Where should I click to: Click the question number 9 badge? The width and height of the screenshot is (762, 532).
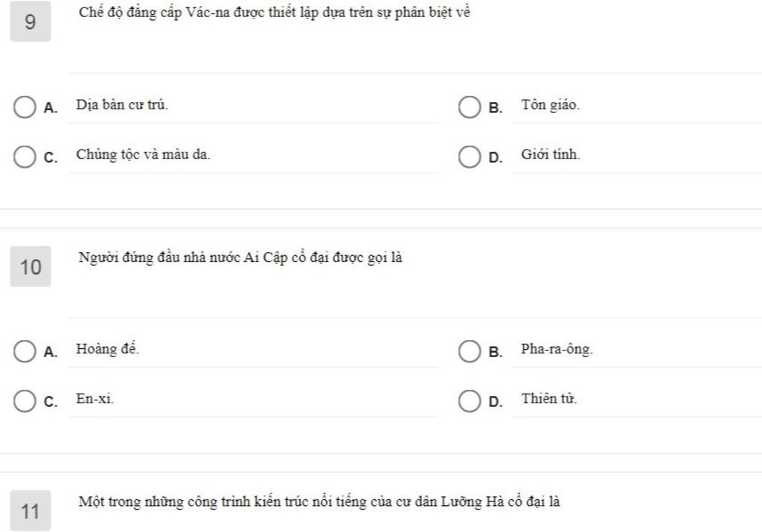(31, 22)
